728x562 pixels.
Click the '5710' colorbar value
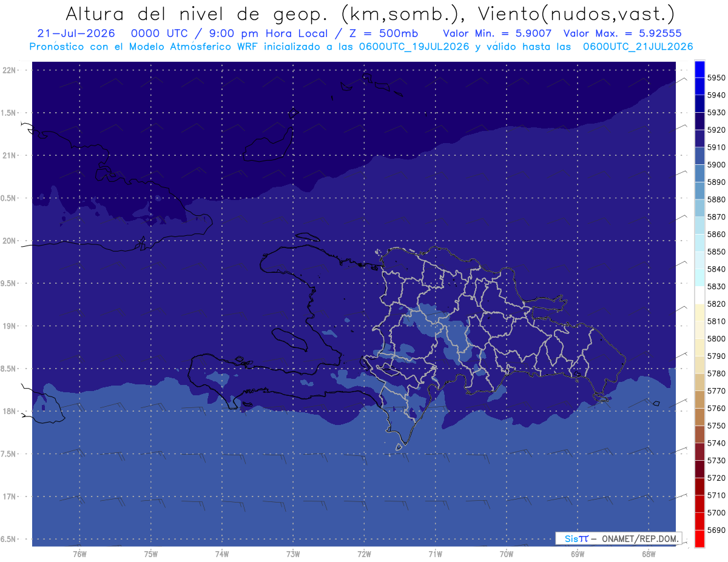click(716, 495)
